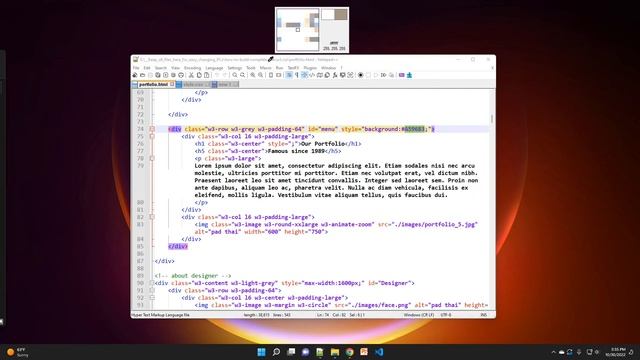
Task: Open the Settings menu
Action: pyautogui.click(x=235, y=68)
